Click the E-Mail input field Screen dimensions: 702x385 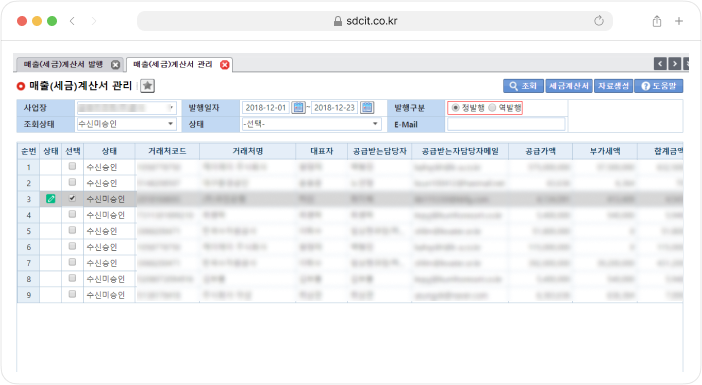506,124
